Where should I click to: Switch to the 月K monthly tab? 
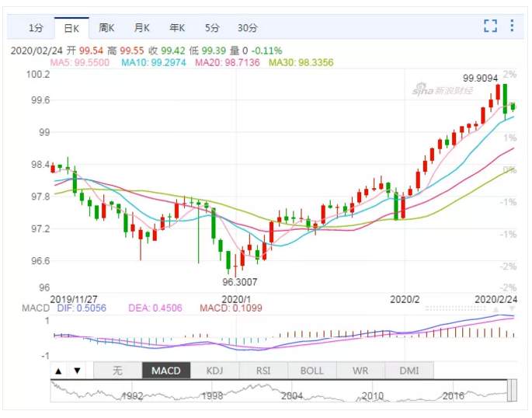point(142,27)
